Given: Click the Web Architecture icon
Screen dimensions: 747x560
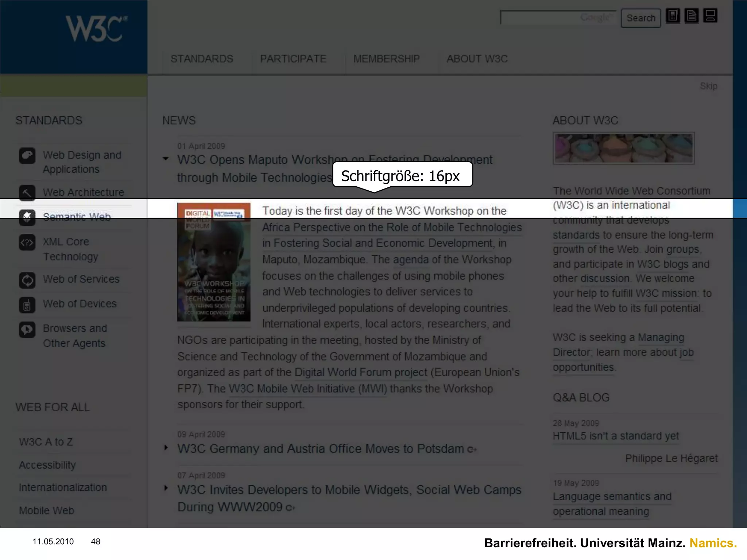Looking at the screenshot, I should tap(27, 192).
